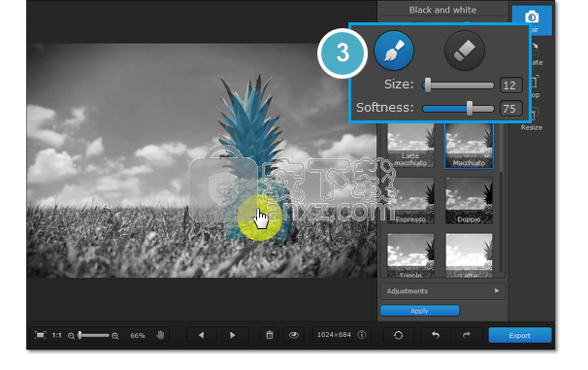588x370 pixels.
Task: Click the Export button
Action: (x=520, y=335)
